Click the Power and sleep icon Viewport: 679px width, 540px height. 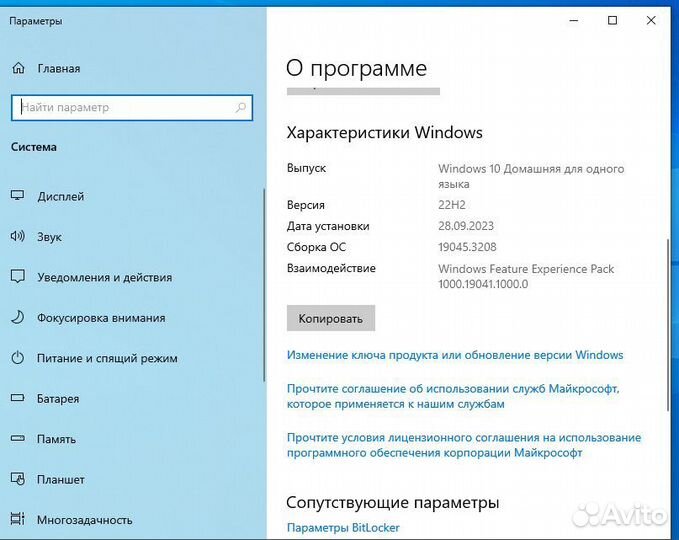(17, 358)
